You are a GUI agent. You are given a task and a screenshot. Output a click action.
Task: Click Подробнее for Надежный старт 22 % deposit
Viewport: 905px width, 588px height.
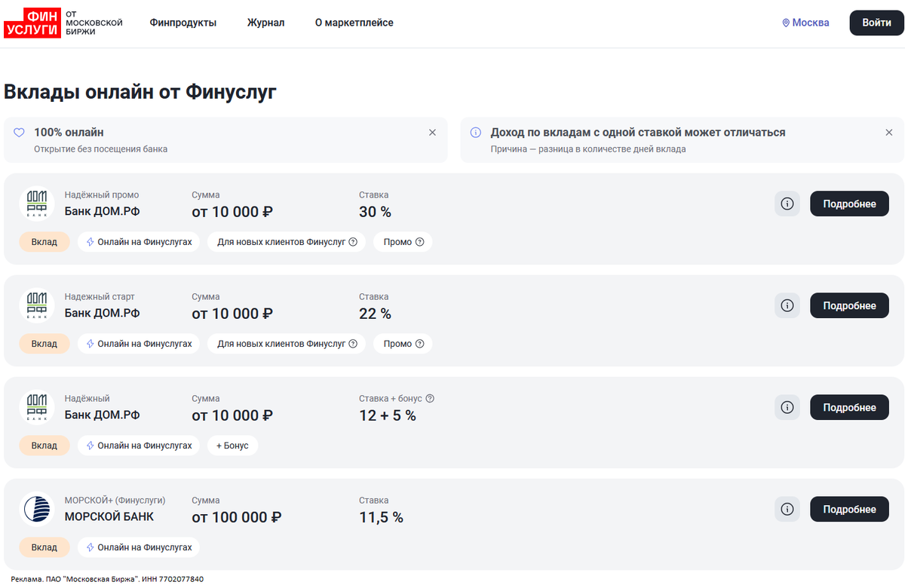pyautogui.click(x=849, y=305)
